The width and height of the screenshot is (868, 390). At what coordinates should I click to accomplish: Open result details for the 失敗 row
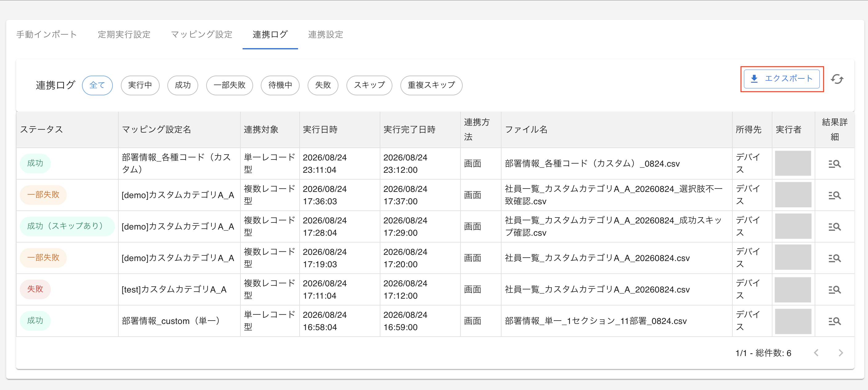pos(834,289)
